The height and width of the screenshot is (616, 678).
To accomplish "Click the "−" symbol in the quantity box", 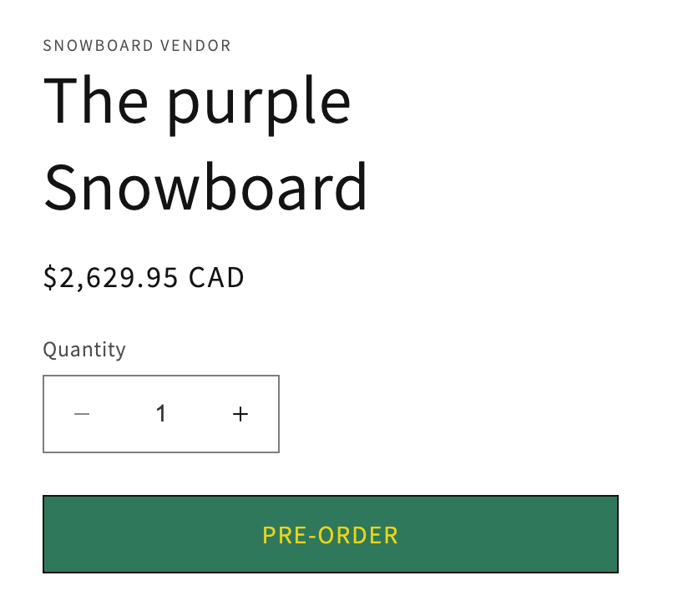I will click(x=82, y=414).
